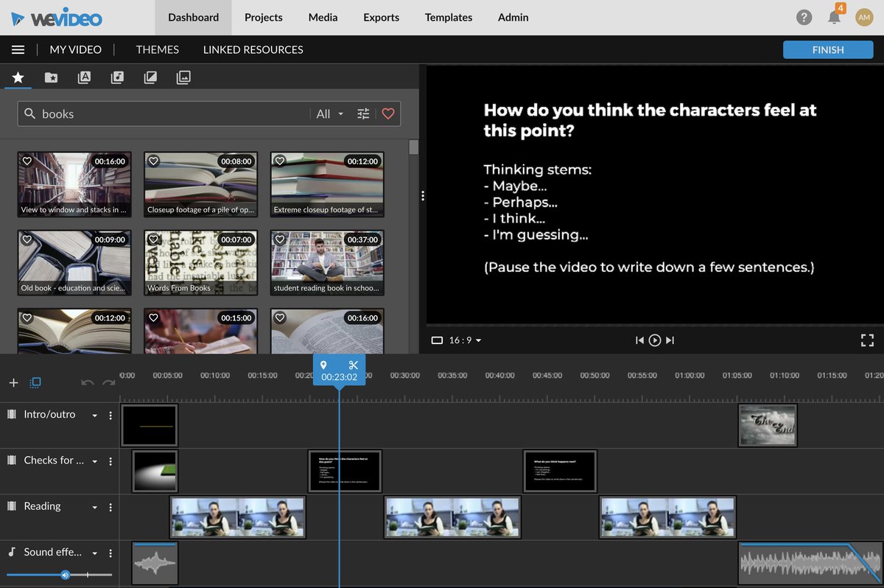
Task: Favorite the View to window and stacks clip
Action: tap(27, 161)
